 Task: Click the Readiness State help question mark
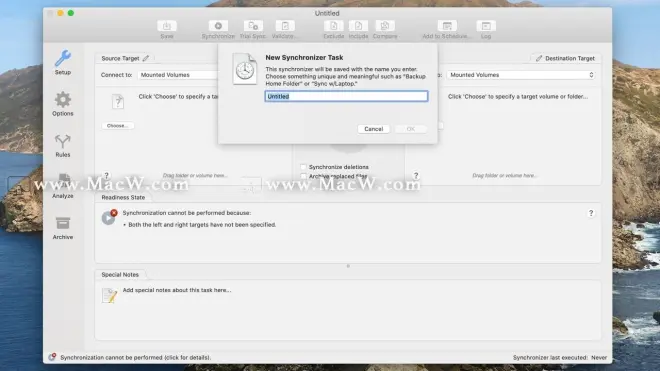(x=591, y=213)
